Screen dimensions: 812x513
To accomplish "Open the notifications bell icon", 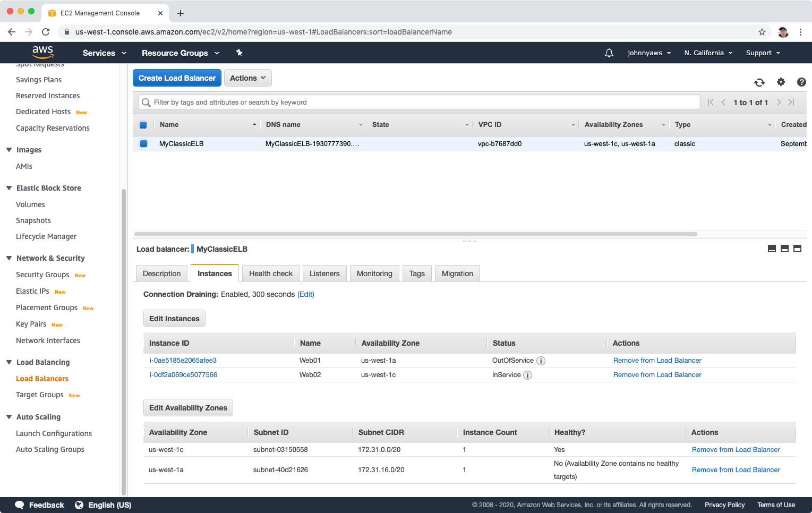I will pyautogui.click(x=609, y=53).
